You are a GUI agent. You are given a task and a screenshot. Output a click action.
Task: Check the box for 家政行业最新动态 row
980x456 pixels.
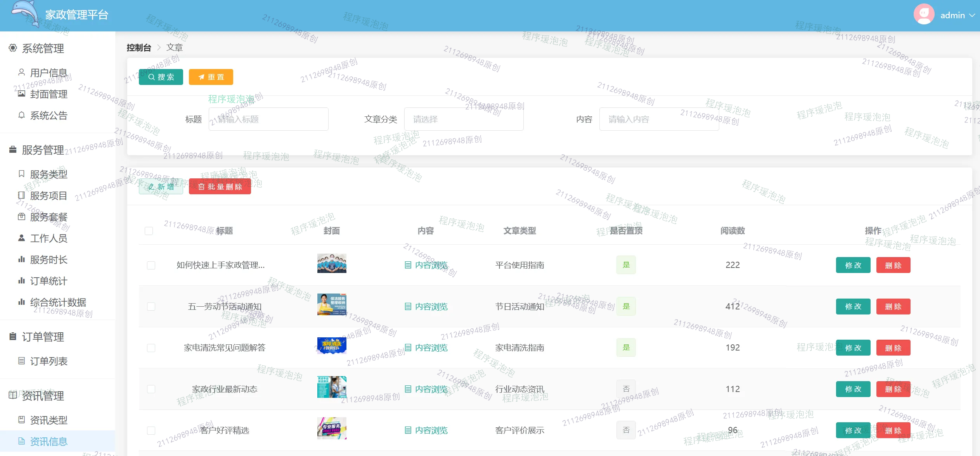coord(151,389)
